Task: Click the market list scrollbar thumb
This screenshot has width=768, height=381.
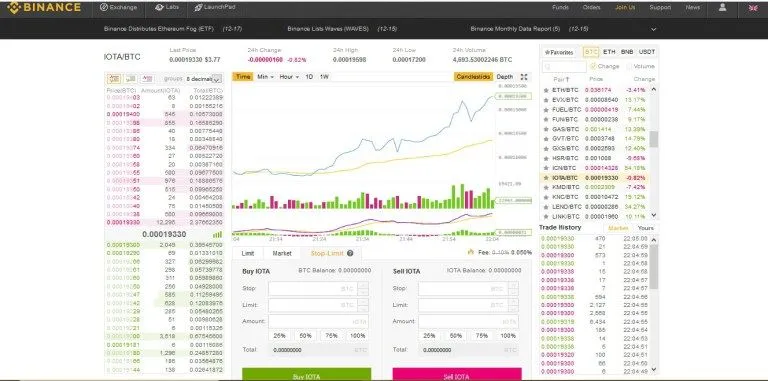Action: coord(653,140)
